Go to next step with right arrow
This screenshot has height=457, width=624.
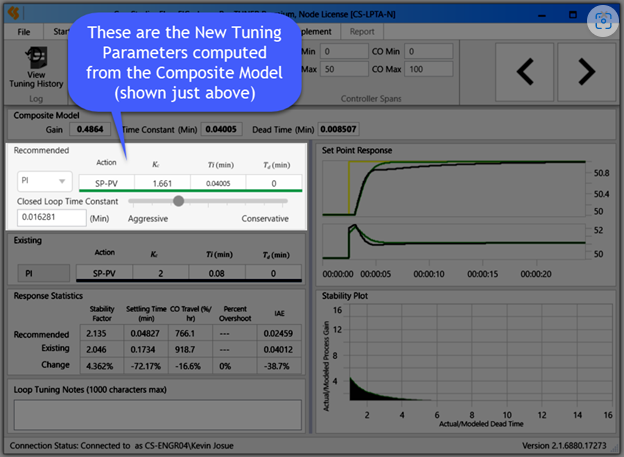tap(587, 72)
